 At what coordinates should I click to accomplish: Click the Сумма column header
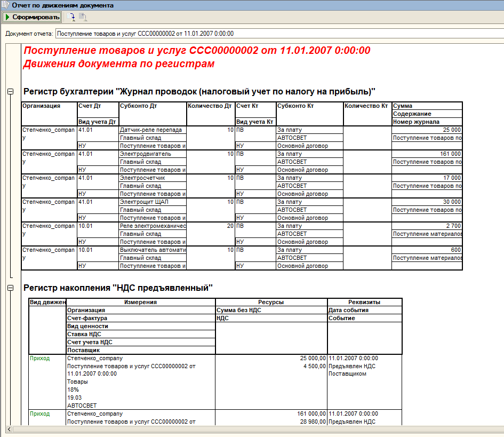pos(427,106)
